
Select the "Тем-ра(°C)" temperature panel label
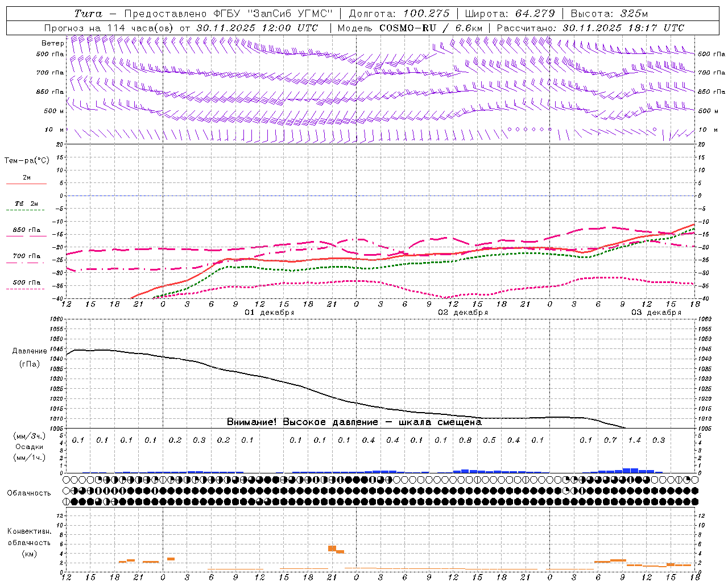pyautogui.click(x=27, y=161)
